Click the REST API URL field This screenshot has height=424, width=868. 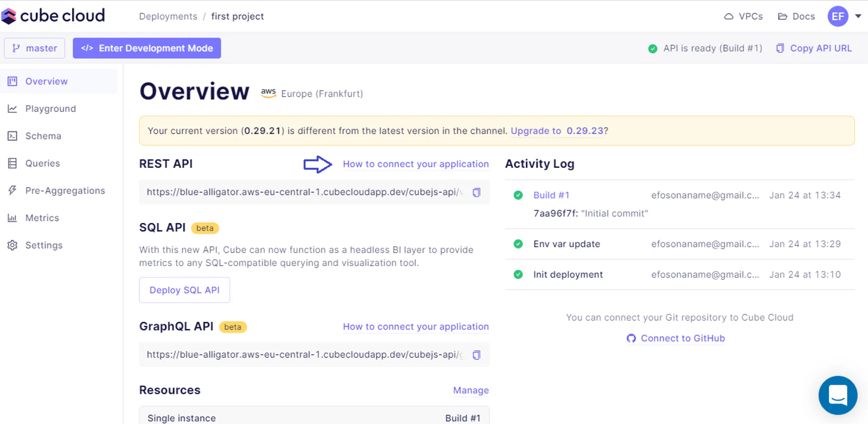coord(314,192)
